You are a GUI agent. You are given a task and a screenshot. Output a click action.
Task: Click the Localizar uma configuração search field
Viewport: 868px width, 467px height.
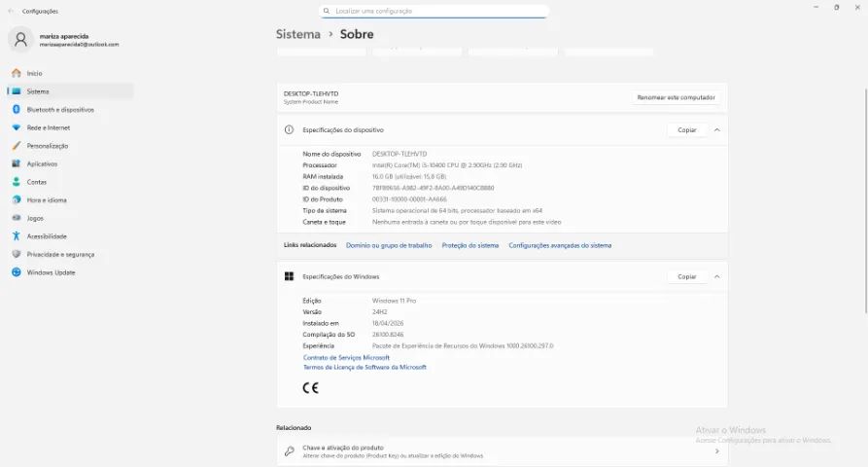tap(434, 11)
